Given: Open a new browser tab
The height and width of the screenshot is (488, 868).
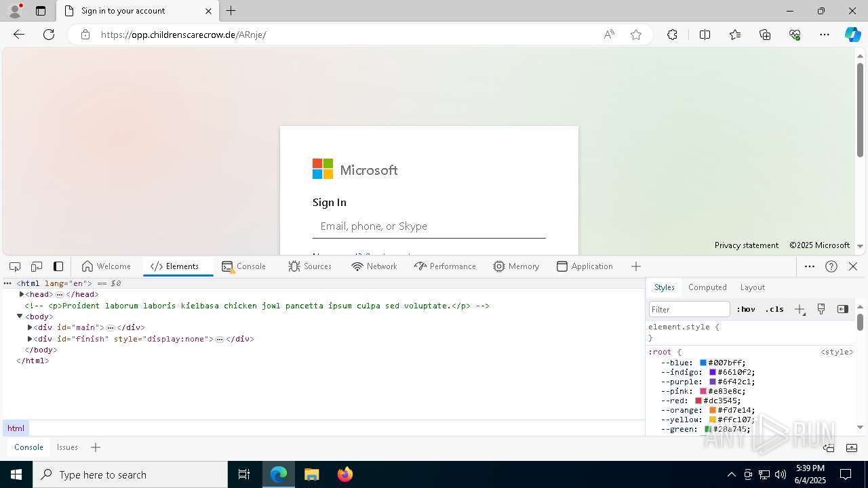Looking at the screenshot, I should point(231,11).
